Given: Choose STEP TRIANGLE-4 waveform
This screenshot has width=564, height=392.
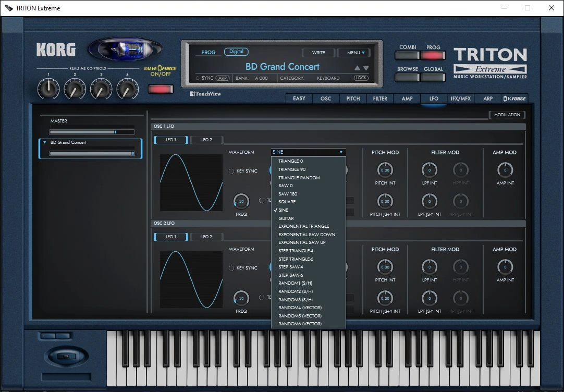Looking at the screenshot, I should pyautogui.click(x=308, y=251).
